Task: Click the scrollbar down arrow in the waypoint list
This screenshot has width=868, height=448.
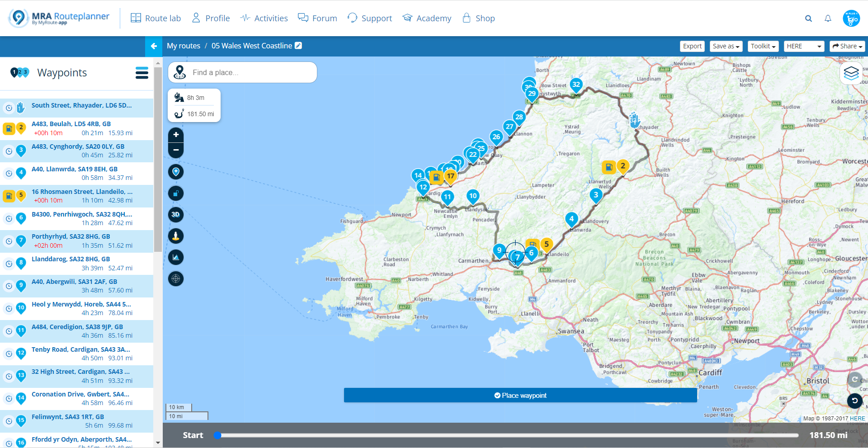Action: pos(158,443)
